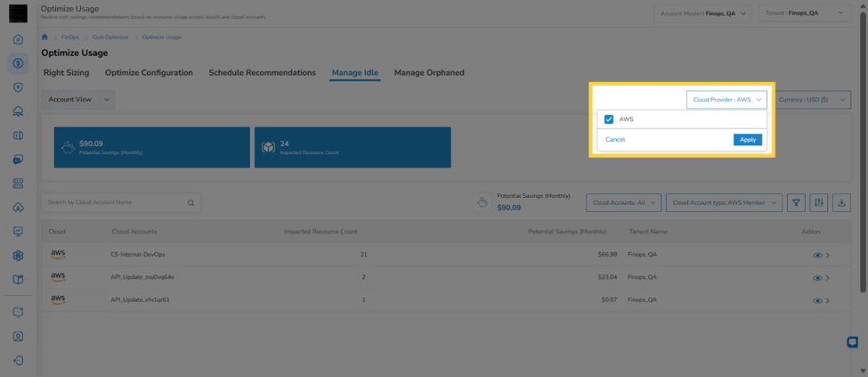Click the logout icon in sidebar
868x377 pixels.
(x=18, y=360)
